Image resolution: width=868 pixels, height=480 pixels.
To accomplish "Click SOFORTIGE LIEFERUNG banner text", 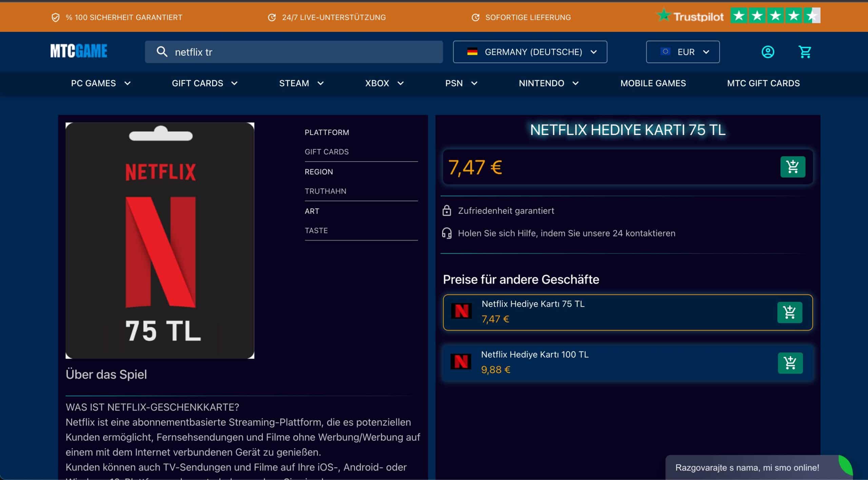I will (528, 17).
